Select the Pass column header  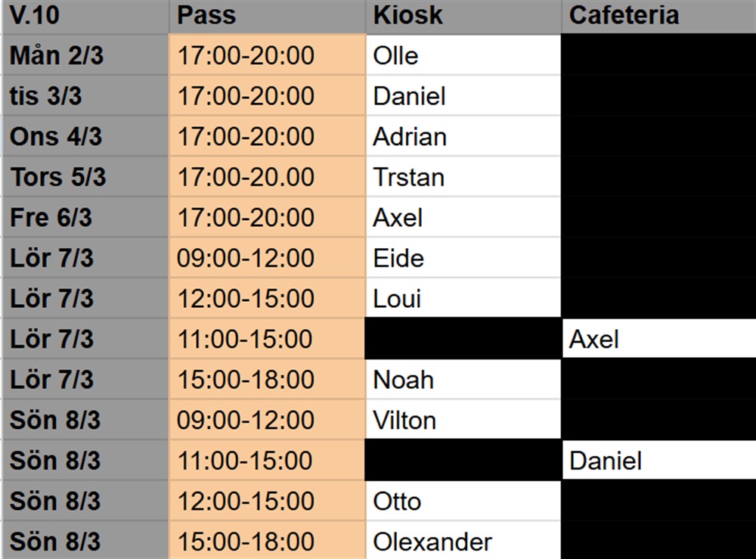tap(267, 16)
